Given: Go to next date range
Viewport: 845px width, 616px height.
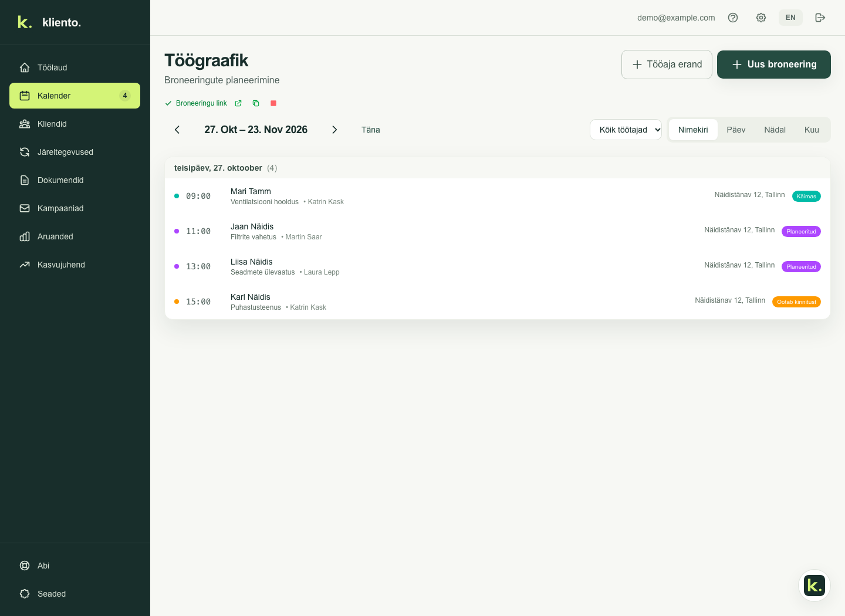Looking at the screenshot, I should pos(334,130).
